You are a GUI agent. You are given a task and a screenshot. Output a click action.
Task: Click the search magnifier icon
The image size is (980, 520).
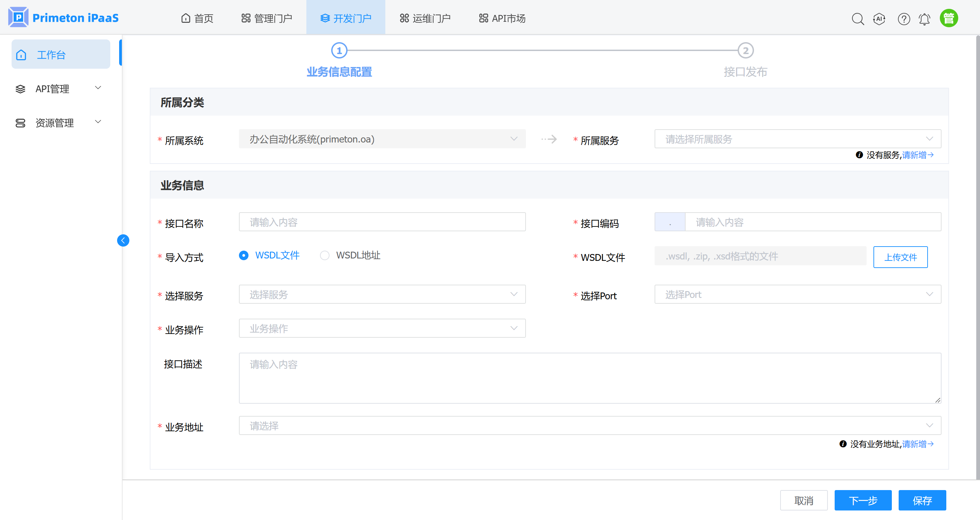click(x=857, y=19)
